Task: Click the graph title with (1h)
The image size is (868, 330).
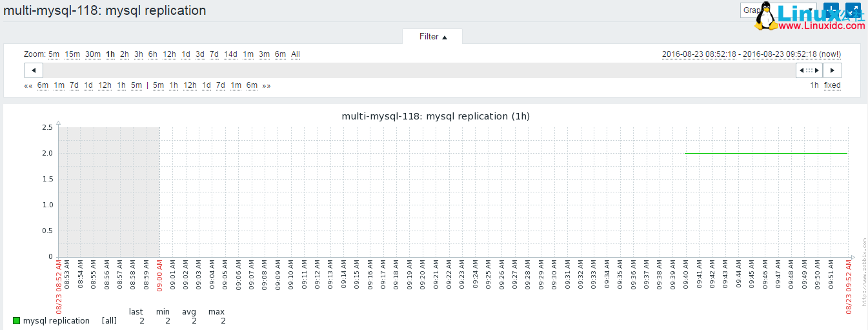Action: click(x=436, y=116)
